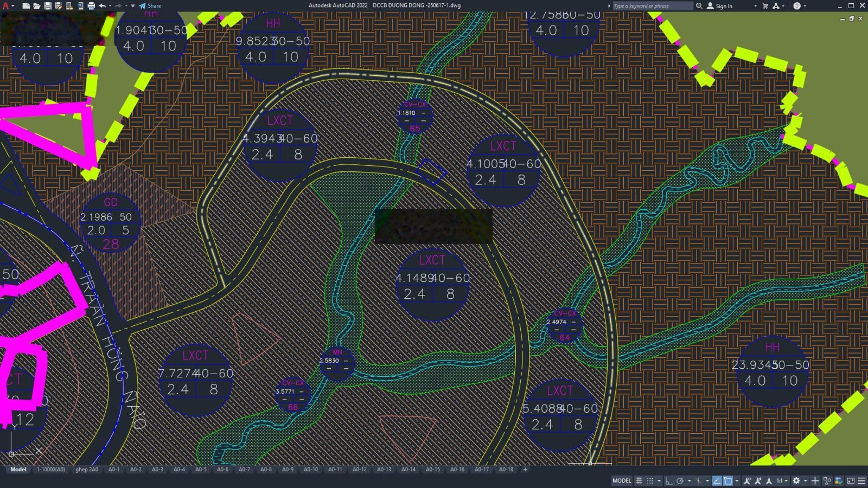The height and width of the screenshot is (488, 868).
Task: Add a new layout with plus tab
Action: tap(525, 470)
